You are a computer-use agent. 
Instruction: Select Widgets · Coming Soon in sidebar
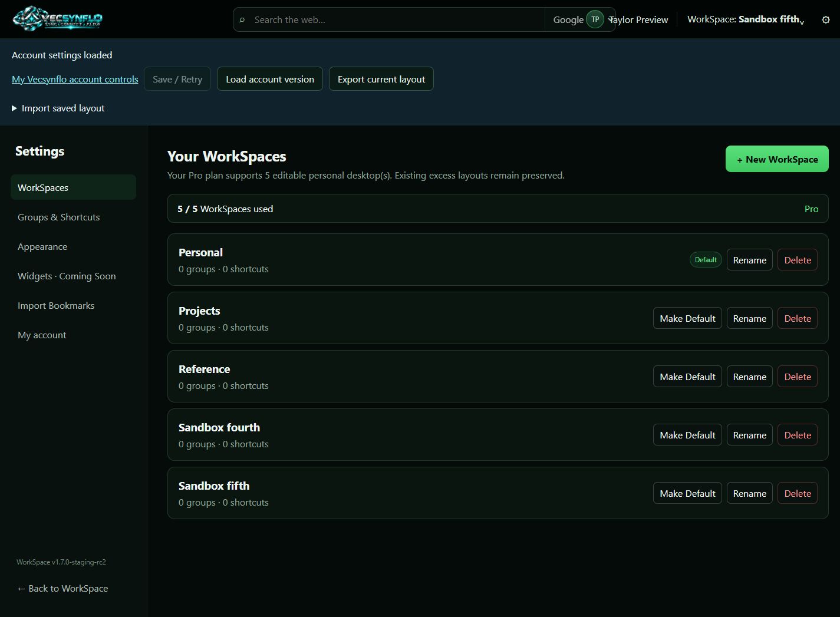pyautogui.click(x=73, y=276)
